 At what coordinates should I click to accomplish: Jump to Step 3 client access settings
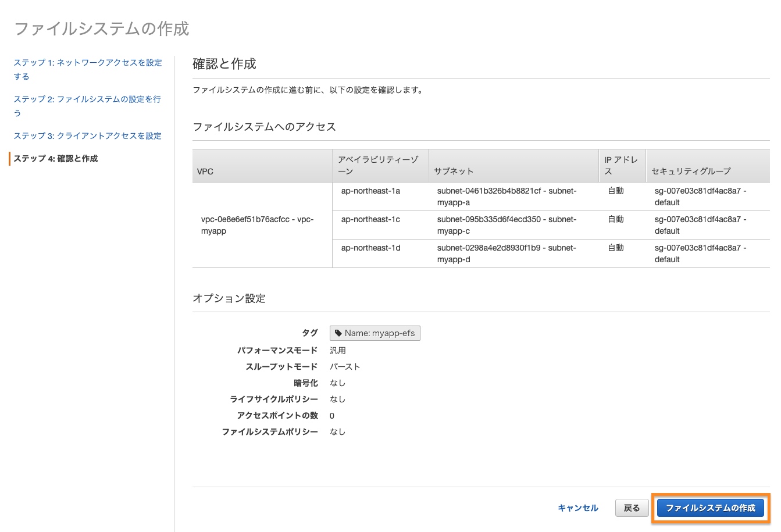point(87,135)
